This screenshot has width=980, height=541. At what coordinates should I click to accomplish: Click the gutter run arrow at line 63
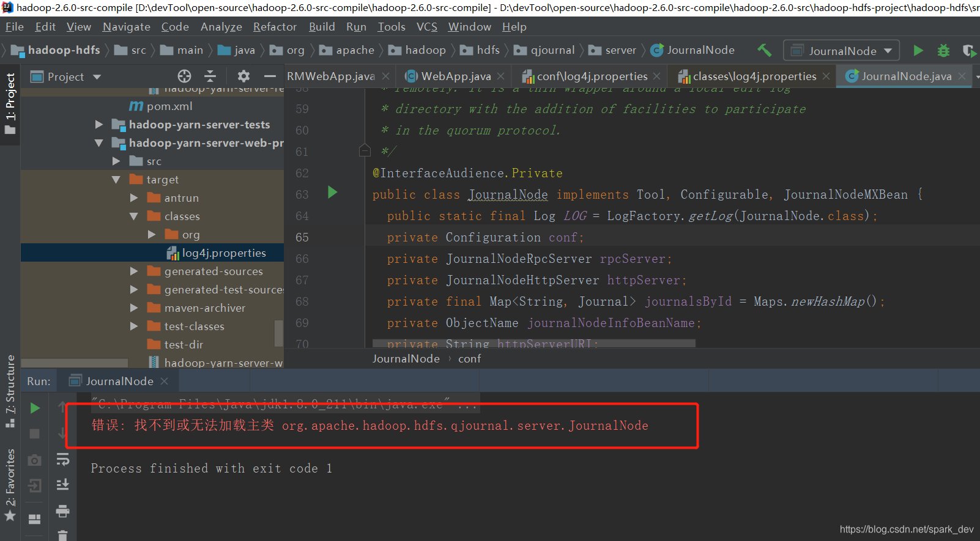[x=332, y=193]
